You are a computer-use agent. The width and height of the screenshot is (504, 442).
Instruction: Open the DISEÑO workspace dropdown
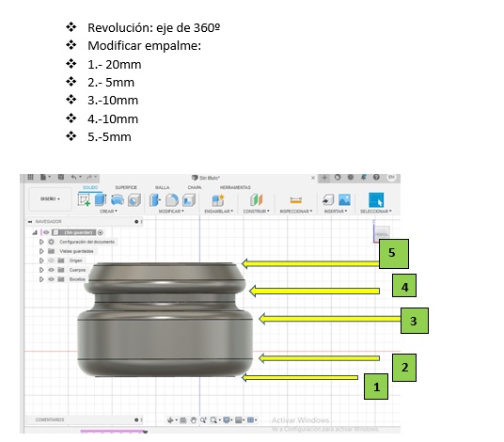tap(50, 199)
